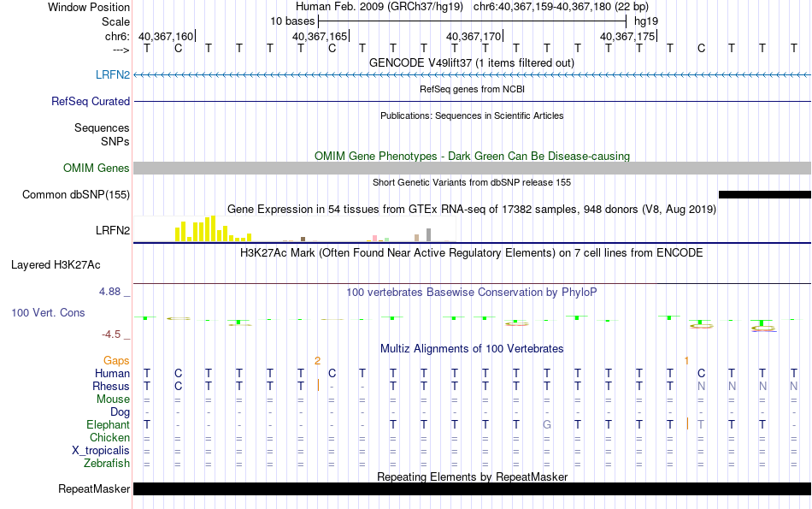Click the Scale label on left
The width and height of the screenshot is (812, 509).
[x=115, y=21]
